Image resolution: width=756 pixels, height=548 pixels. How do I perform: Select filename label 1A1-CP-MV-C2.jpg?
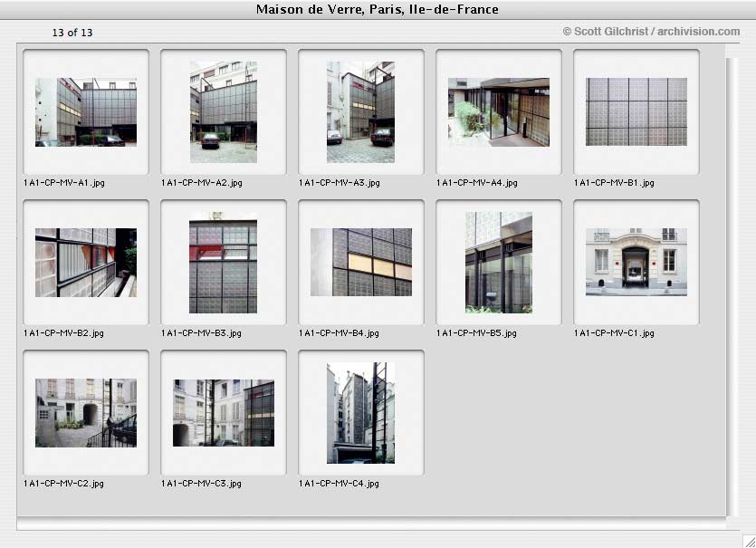[63, 484]
